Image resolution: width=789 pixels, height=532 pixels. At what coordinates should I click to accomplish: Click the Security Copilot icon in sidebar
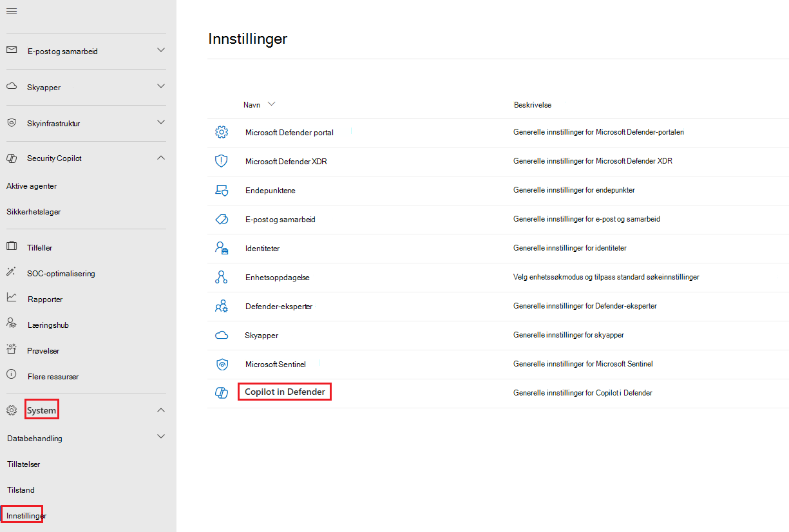tap(12, 158)
